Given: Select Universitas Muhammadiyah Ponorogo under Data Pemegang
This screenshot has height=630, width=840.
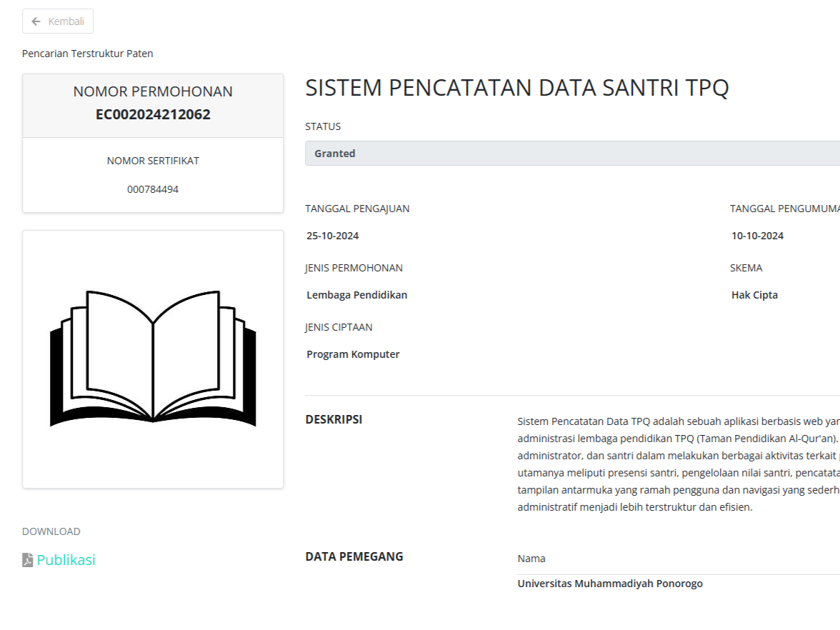Looking at the screenshot, I should [609, 583].
